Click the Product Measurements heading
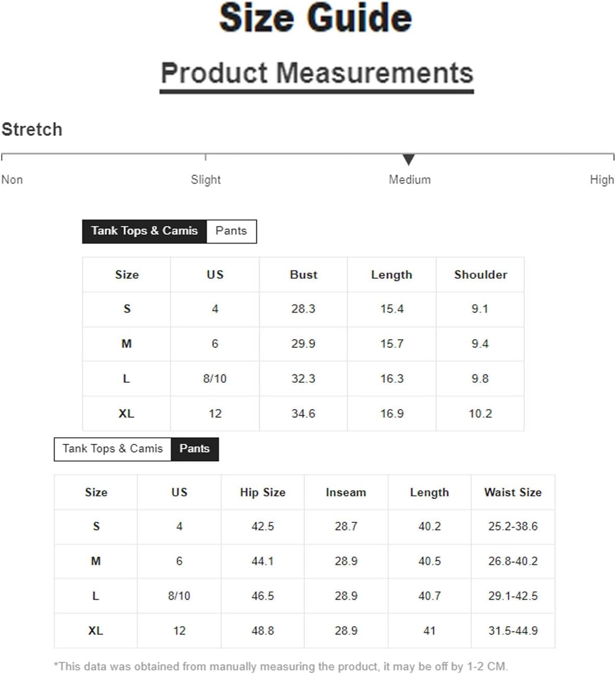This screenshot has height=674, width=616. (317, 73)
